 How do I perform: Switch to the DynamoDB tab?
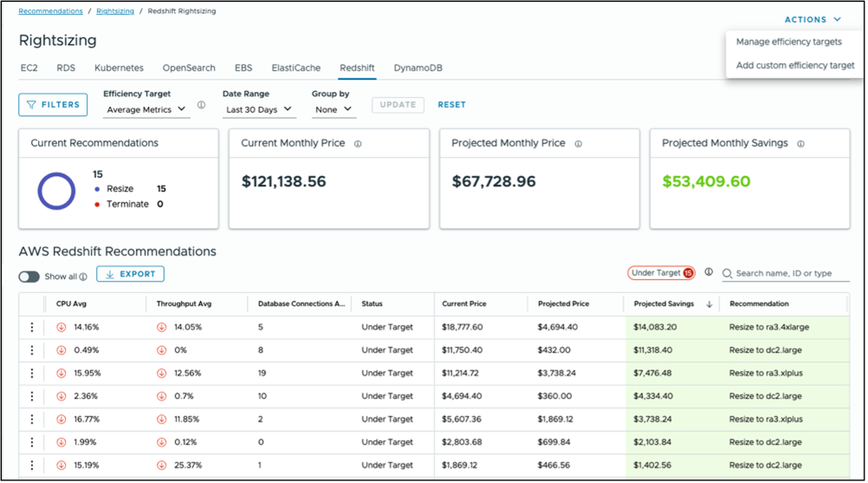[418, 68]
